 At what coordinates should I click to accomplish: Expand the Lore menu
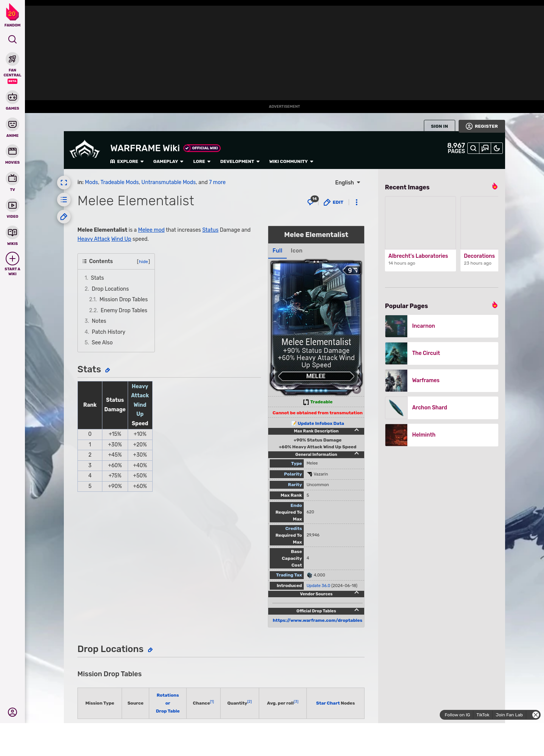pyautogui.click(x=202, y=161)
